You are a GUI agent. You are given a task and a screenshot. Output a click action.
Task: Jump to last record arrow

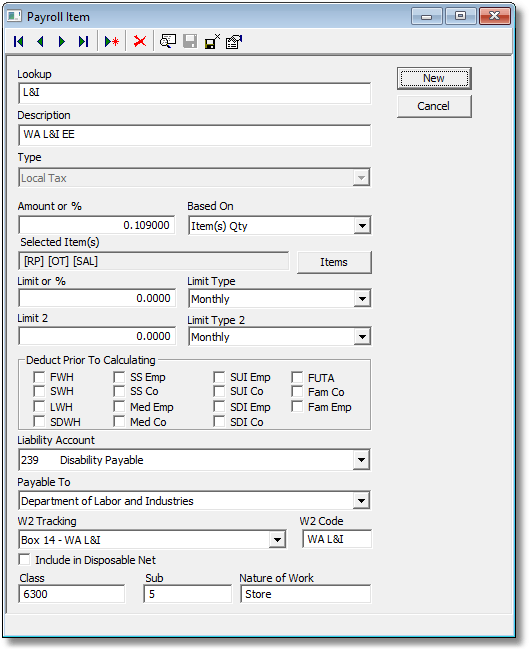84,42
